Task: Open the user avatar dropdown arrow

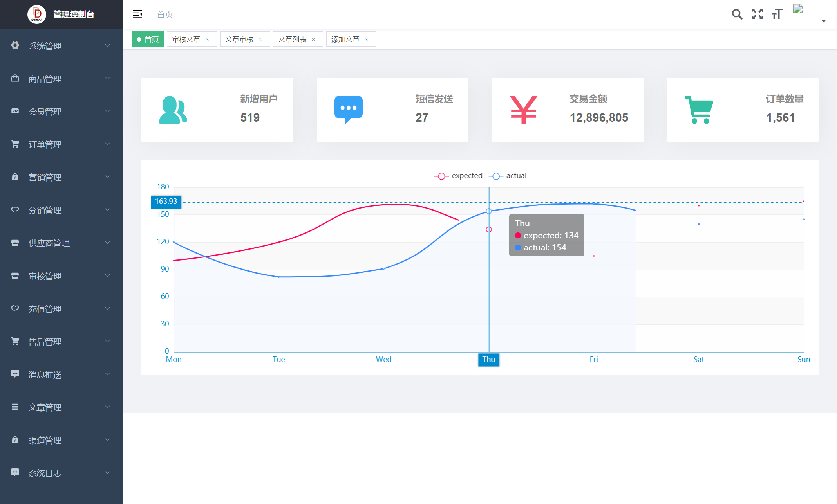Action: click(x=824, y=21)
